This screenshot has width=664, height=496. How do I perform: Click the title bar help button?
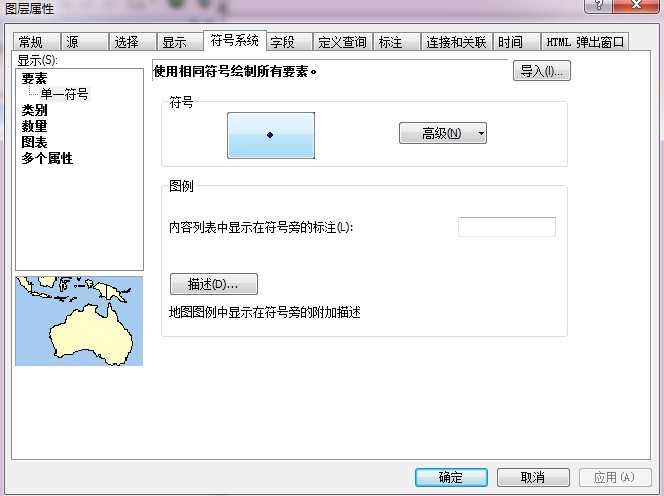[x=599, y=6]
